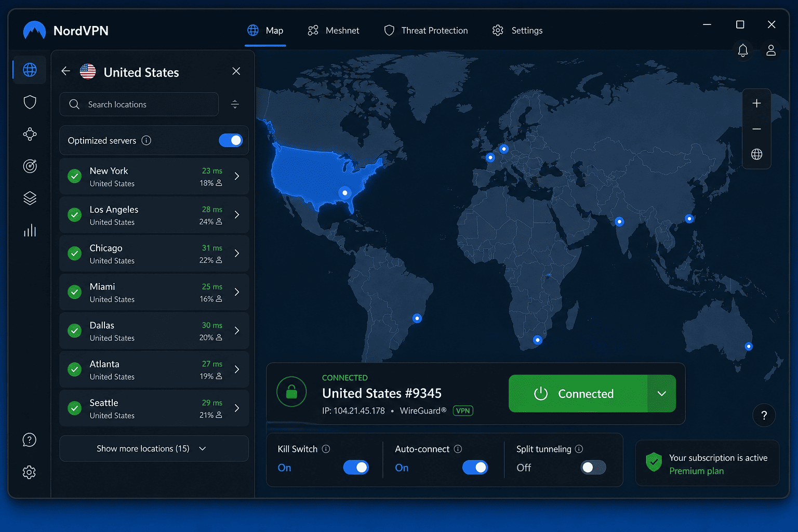
Task: Open the statistics bars icon in sidebar
Action: (x=30, y=230)
